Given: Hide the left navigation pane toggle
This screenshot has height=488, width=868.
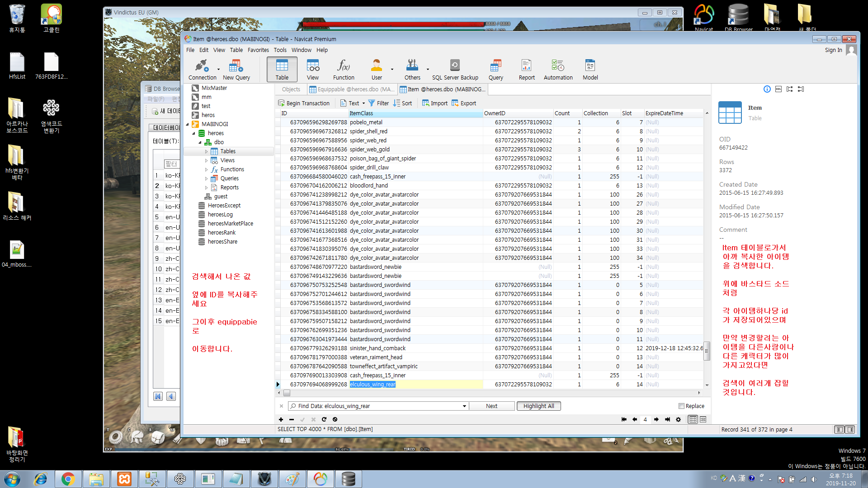Looking at the screenshot, I should [x=840, y=430].
